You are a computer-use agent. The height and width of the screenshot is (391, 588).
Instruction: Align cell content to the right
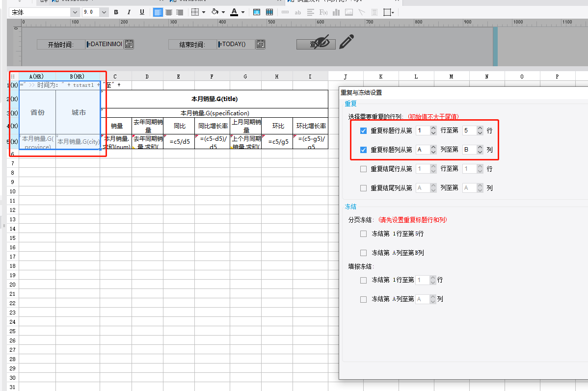[x=180, y=12]
